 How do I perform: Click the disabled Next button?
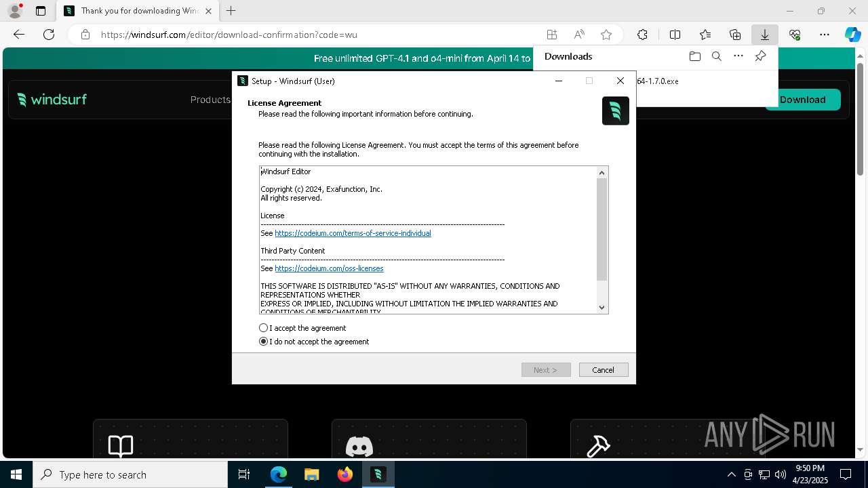click(546, 370)
